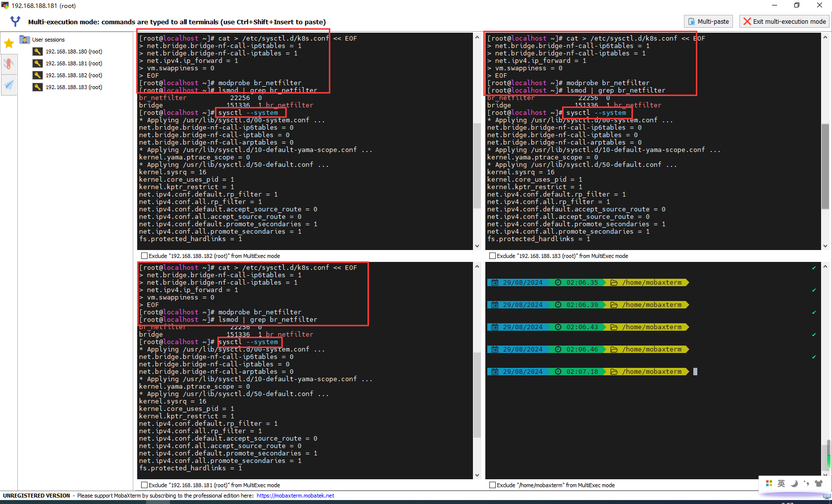
Task: Exclude /home/mobaxterm from MultiExec mode
Action: (493, 485)
